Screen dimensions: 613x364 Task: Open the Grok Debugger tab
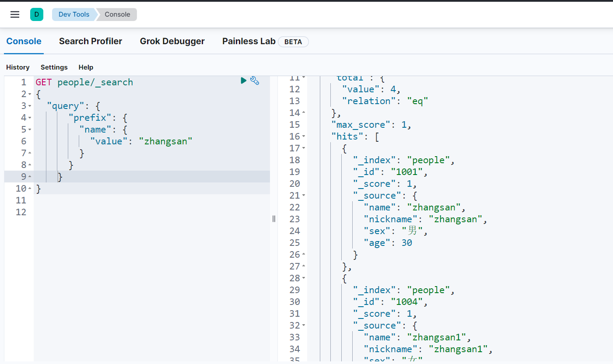pyautogui.click(x=172, y=41)
